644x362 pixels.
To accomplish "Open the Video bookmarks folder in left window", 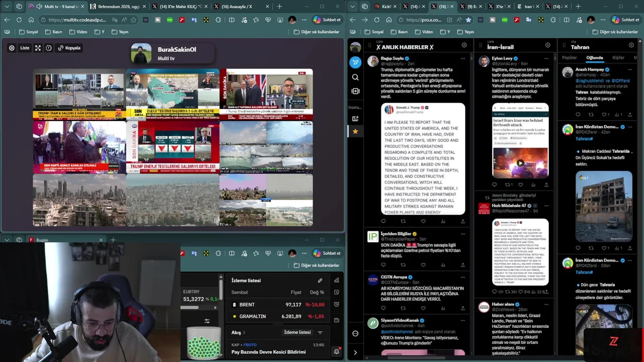I will [78, 32].
